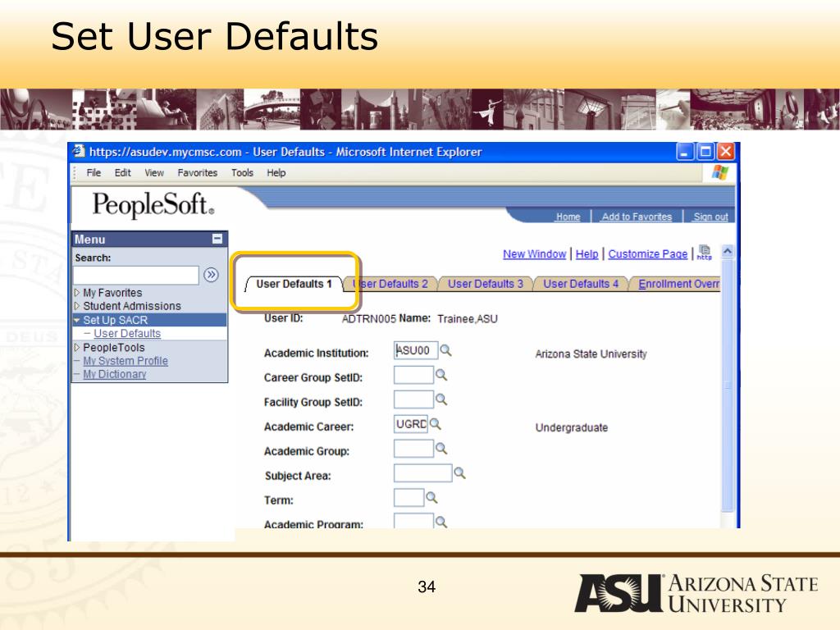Open the New Window link
Image resolution: width=840 pixels, height=630 pixels.
534,254
